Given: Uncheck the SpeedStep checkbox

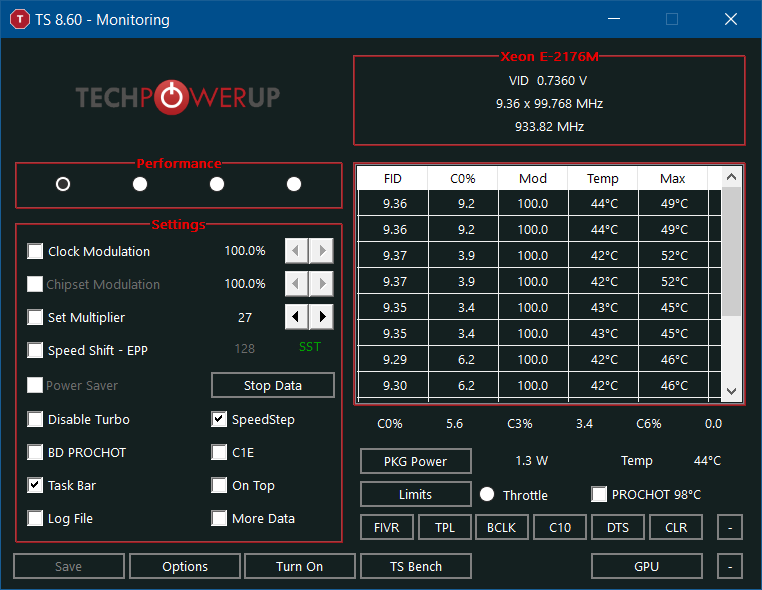Looking at the screenshot, I should point(219,419).
